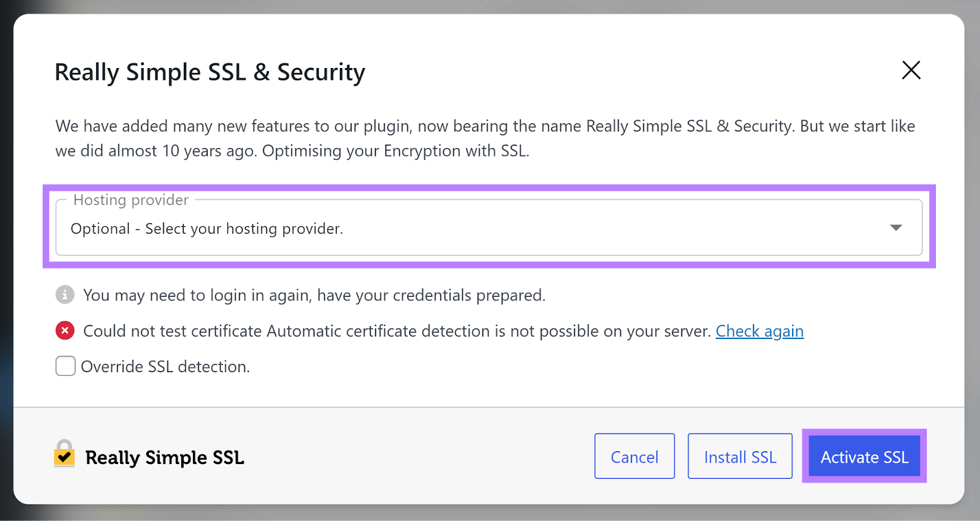Click the Really Simple SSL brand text
Viewport: 980px width, 521px height.
coord(164,457)
